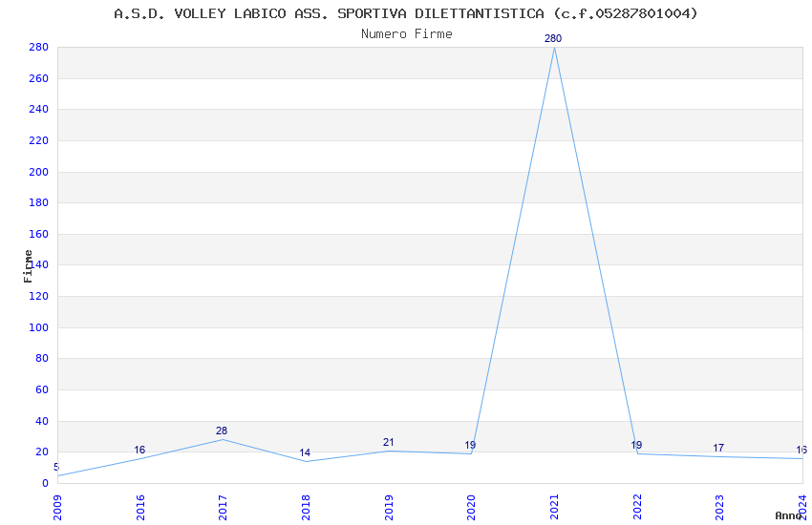Click y-axis tick label 0
The width and height of the screenshot is (812, 525).
click(x=45, y=483)
